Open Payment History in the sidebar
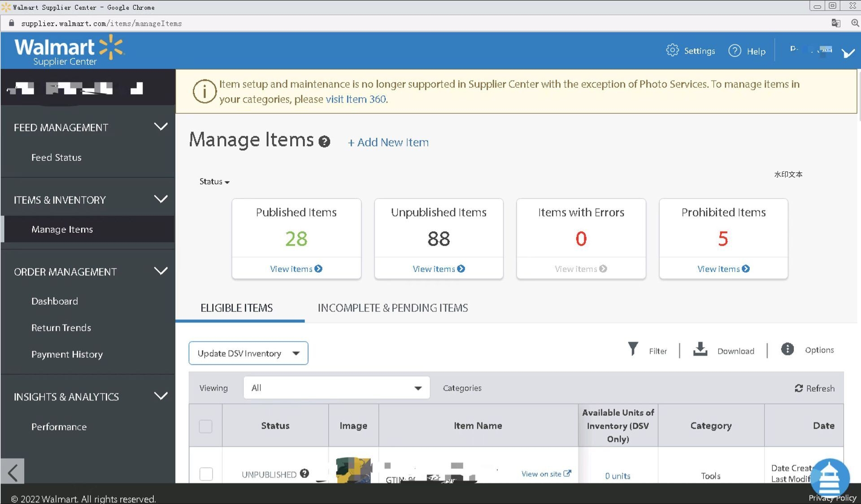 click(67, 354)
